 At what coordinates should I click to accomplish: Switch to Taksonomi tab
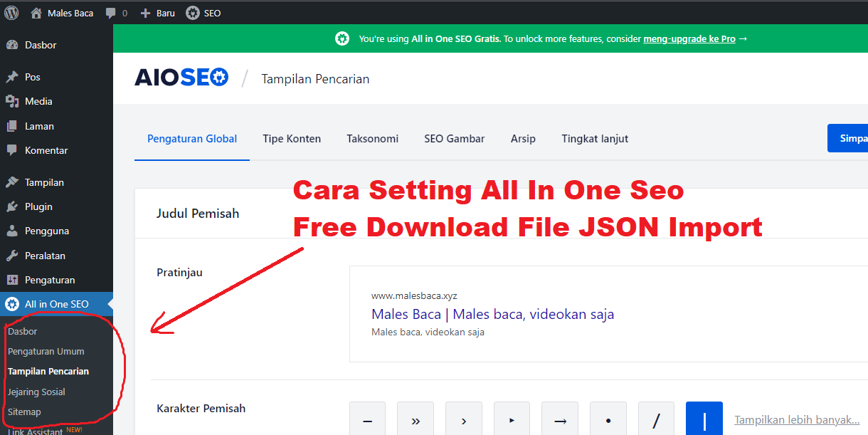pos(372,139)
